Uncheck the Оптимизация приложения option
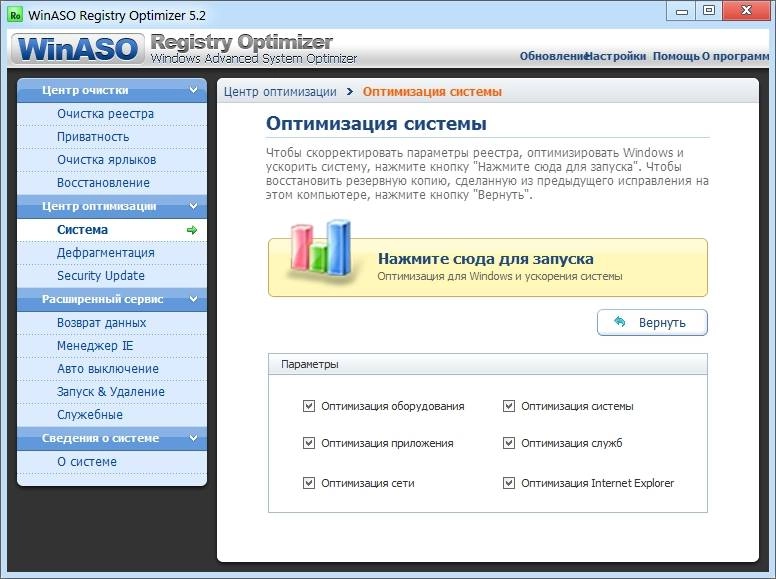The width and height of the screenshot is (776, 579). point(309,443)
